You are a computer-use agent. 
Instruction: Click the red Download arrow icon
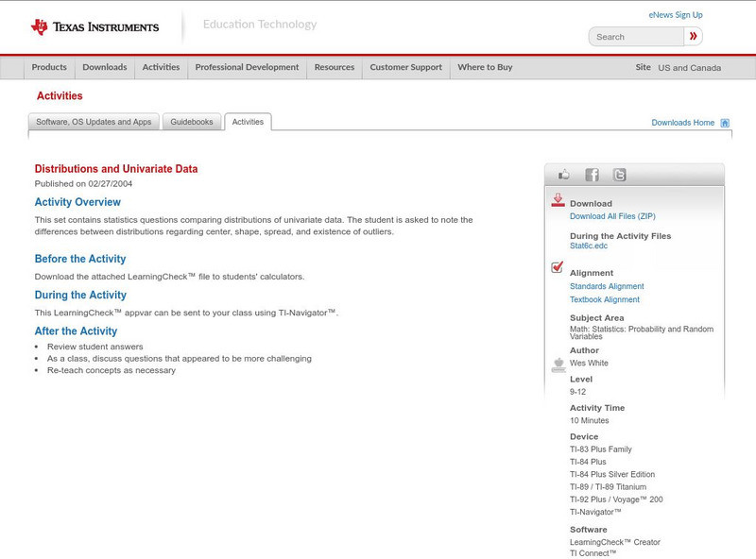coord(557,201)
